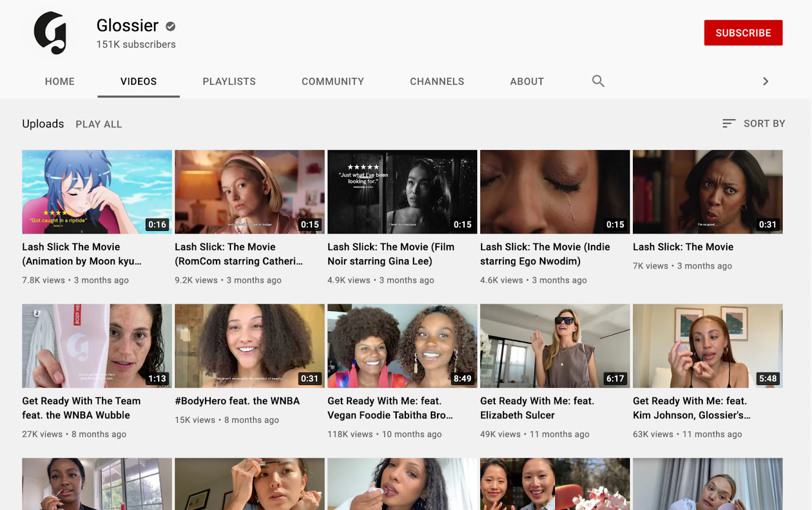
Task: Open the Film Noir Gina Lee thumbnail
Action: point(402,191)
